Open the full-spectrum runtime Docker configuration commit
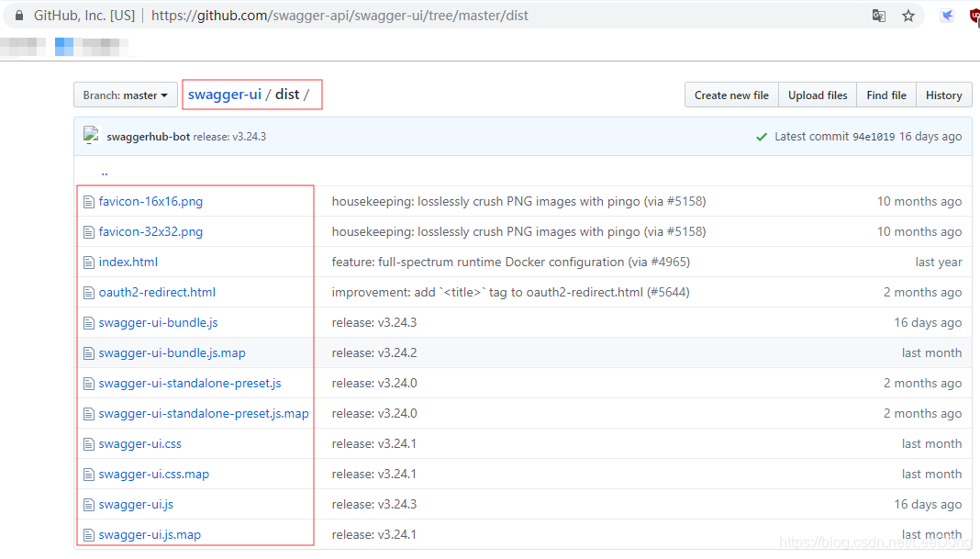Image resolution: width=980 pixels, height=559 pixels. coord(510,262)
